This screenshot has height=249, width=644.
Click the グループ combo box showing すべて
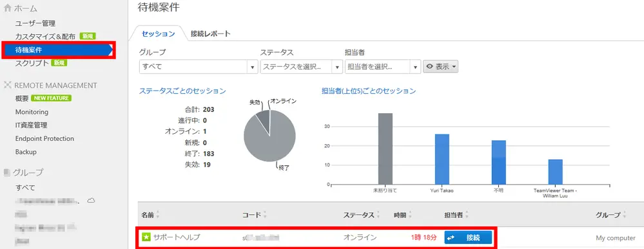(199, 67)
